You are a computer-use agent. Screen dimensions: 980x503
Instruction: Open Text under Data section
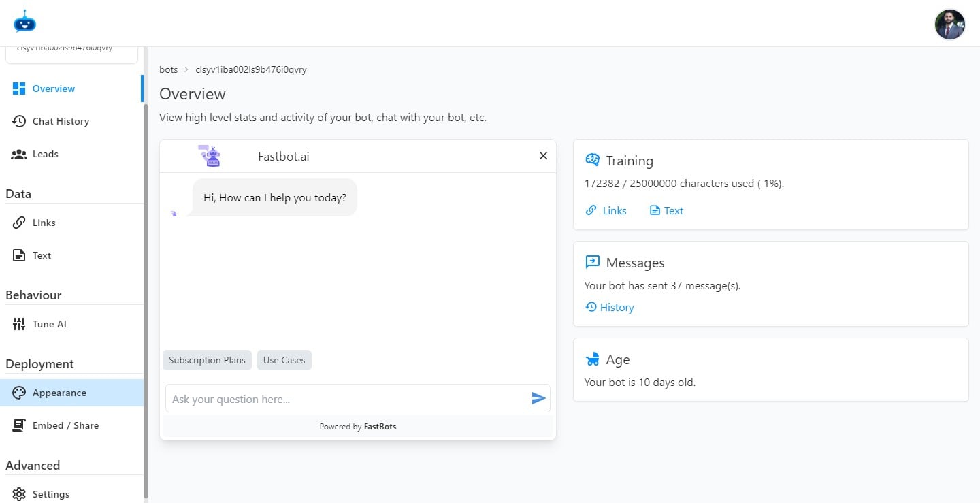pos(42,255)
